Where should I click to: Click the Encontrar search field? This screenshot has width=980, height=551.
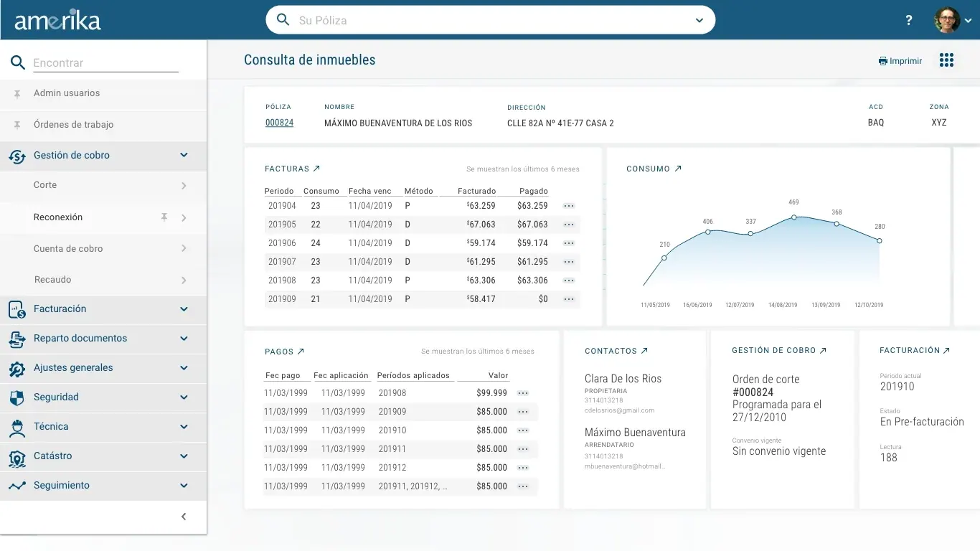(105, 63)
